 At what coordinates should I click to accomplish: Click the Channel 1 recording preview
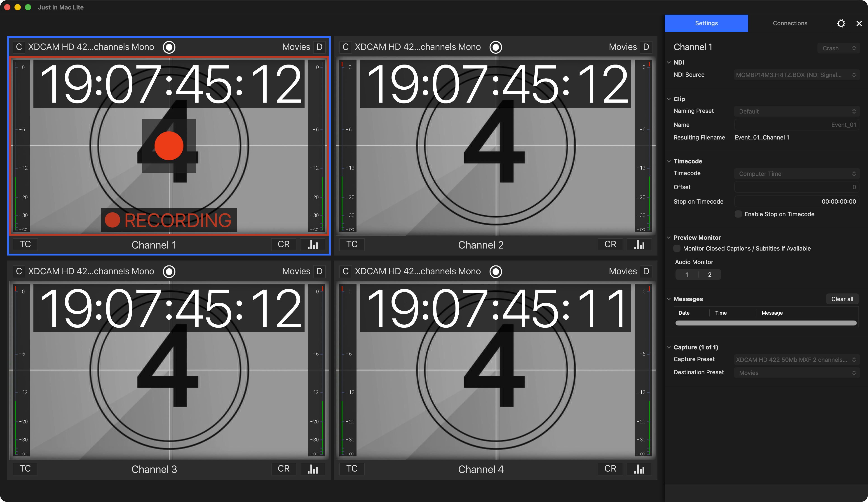click(x=169, y=146)
